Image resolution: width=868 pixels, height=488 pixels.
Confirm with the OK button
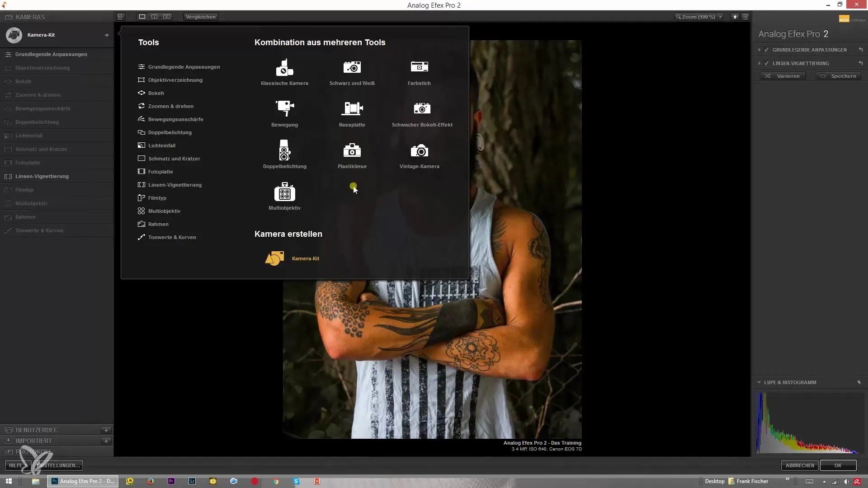838,465
